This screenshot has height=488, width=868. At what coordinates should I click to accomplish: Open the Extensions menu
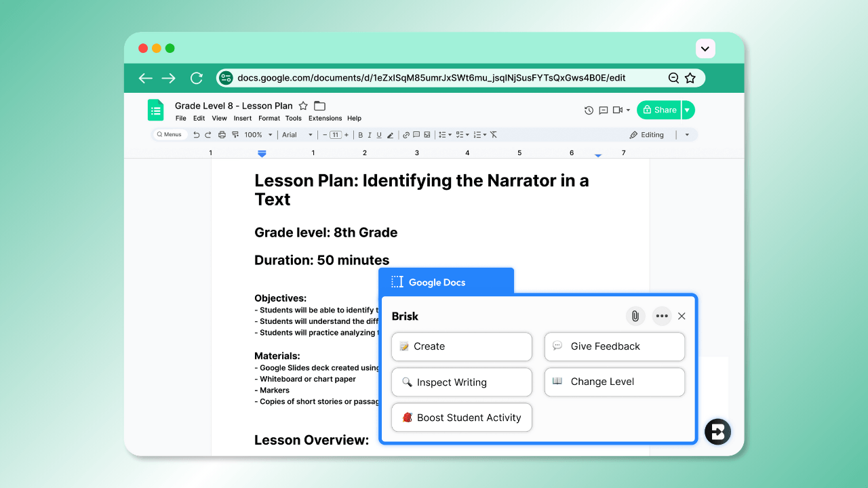click(325, 118)
